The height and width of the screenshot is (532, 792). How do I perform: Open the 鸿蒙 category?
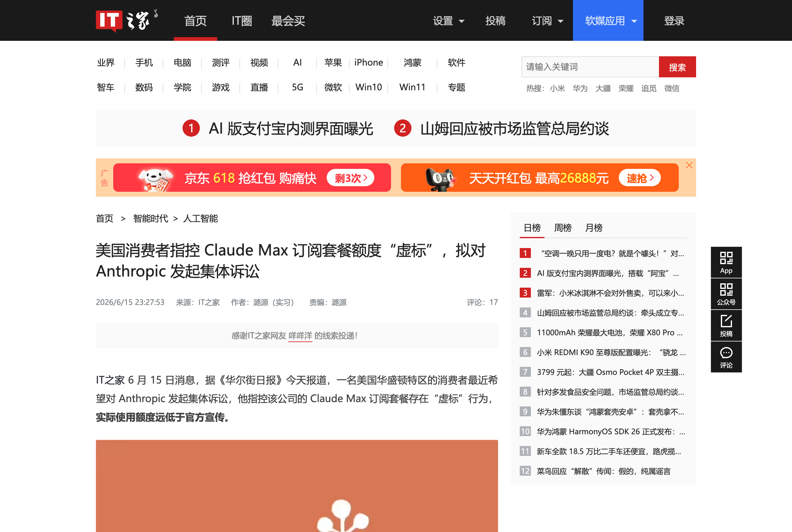412,63
